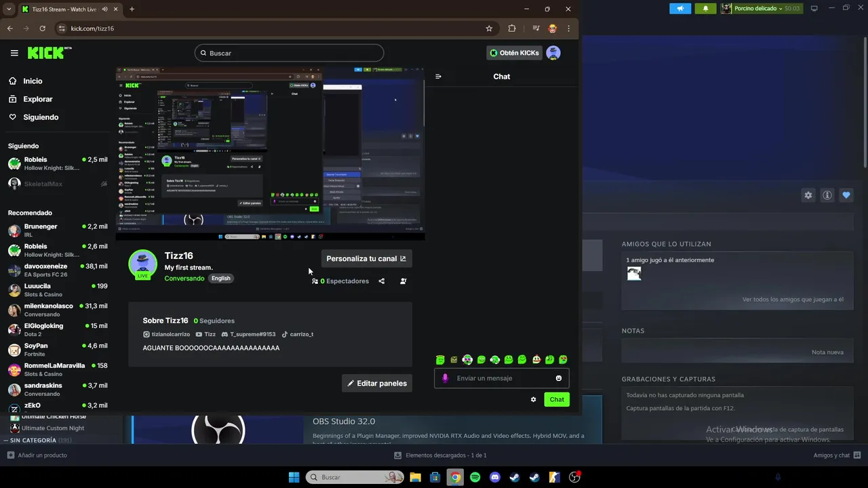The height and width of the screenshot is (488, 868).
Task: Toggle Steam favorite heart icon
Action: point(846,195)
